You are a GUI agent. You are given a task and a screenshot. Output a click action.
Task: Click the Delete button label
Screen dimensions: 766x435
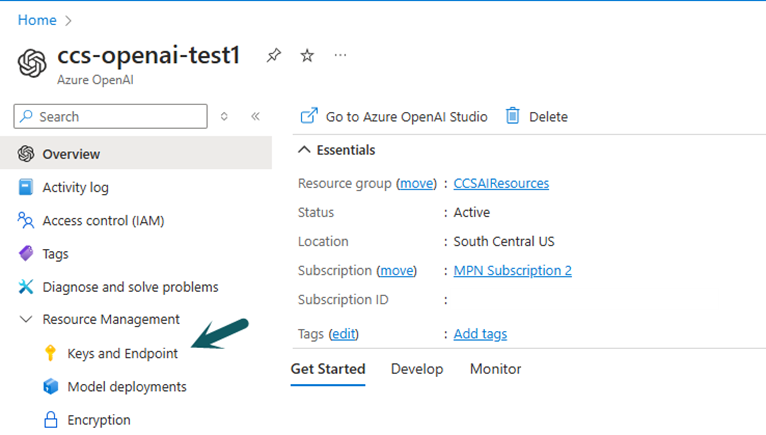tap(548, 117)
